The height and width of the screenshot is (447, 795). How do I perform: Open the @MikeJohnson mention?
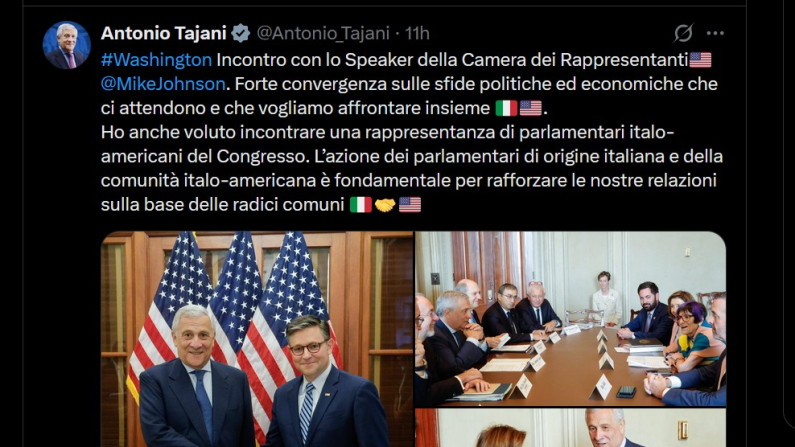pos(163,84)
